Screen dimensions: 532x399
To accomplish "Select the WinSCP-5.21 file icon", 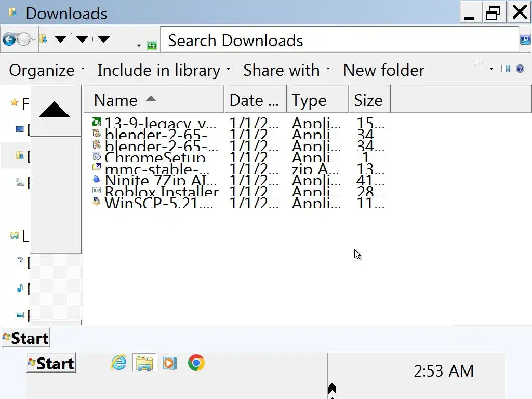I will click(97, 202).
